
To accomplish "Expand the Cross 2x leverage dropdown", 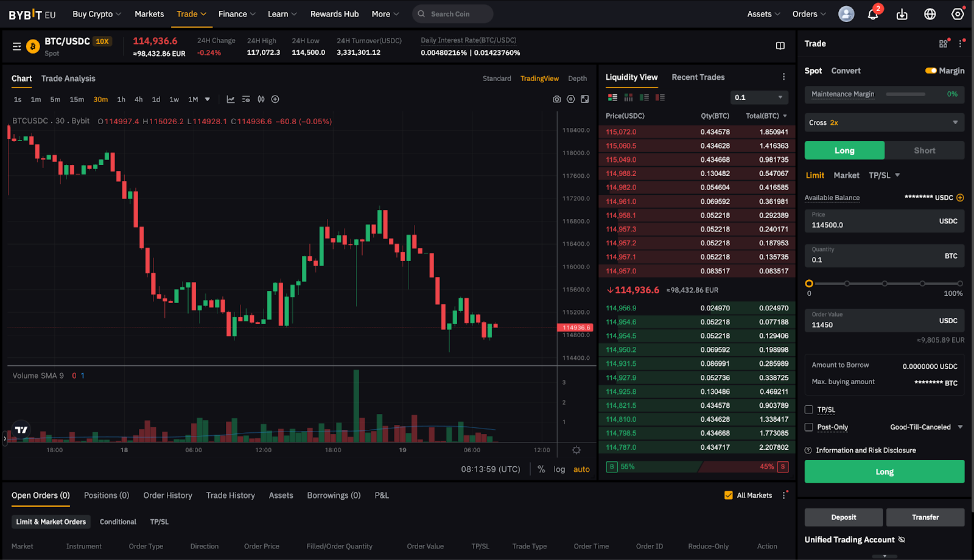I will (884, 122).
